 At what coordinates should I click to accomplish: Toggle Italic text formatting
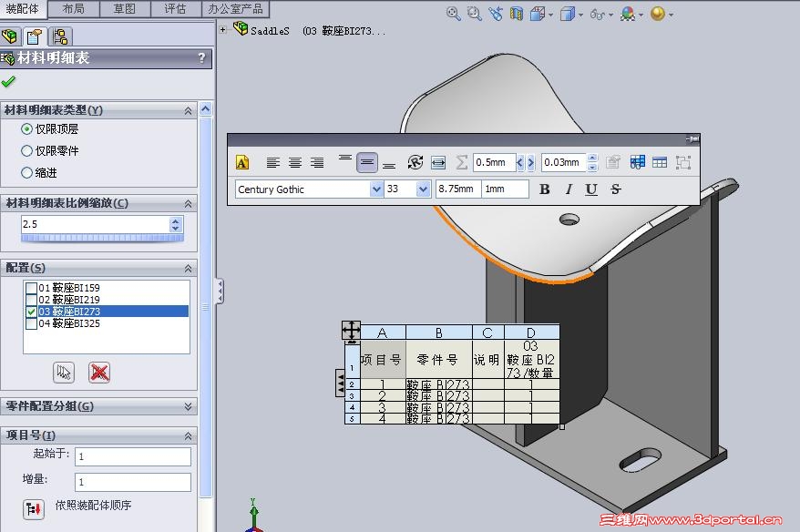[569, 189]
